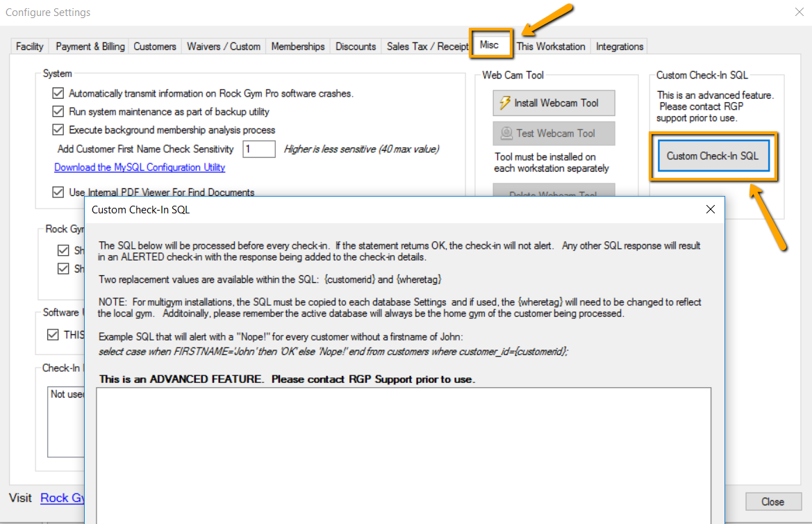Click the Install Webcam Tool lightning icon
The width and height of the screenshot is (812, 524).
[x=504, y=103]
